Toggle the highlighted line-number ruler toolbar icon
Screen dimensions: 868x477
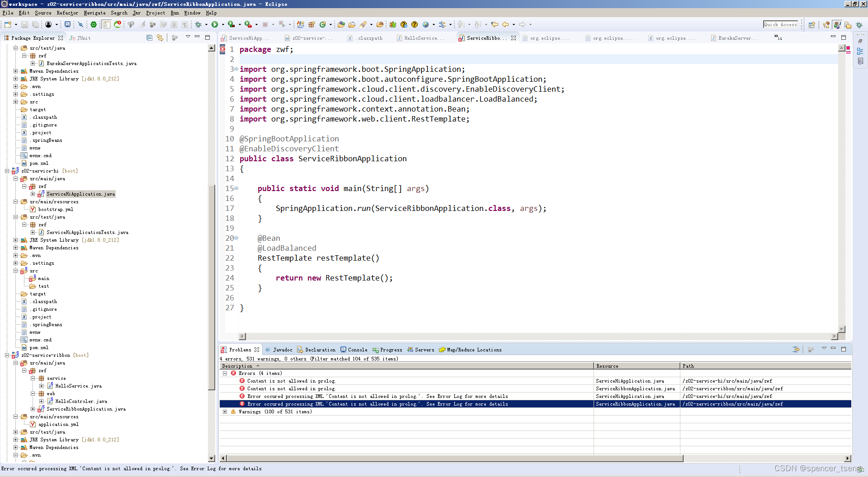pyautogui.click(x=106, y=24)
